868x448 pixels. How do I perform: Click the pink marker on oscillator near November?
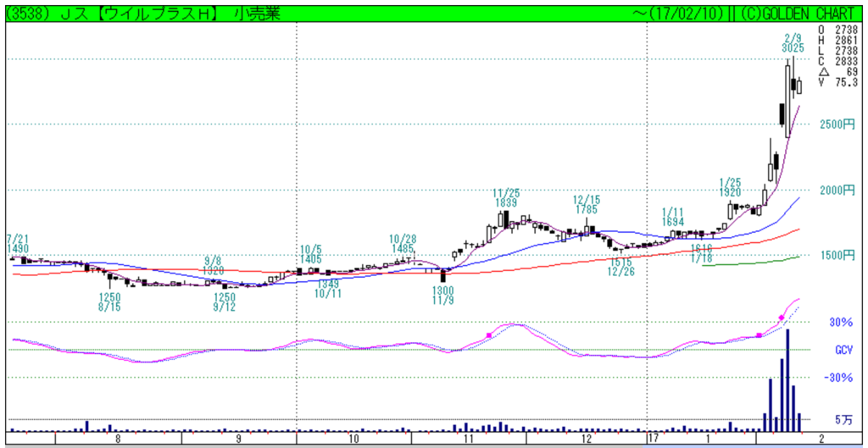[489, 335]
